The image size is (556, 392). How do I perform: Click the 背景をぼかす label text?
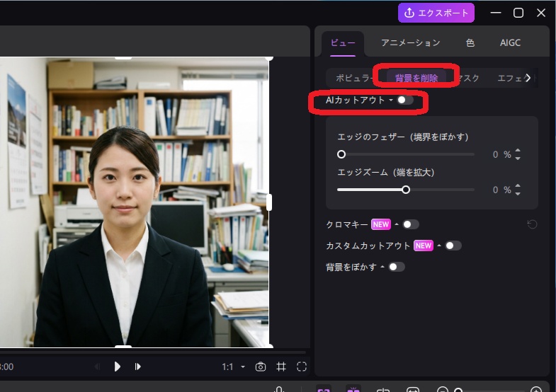click(351, 267)
